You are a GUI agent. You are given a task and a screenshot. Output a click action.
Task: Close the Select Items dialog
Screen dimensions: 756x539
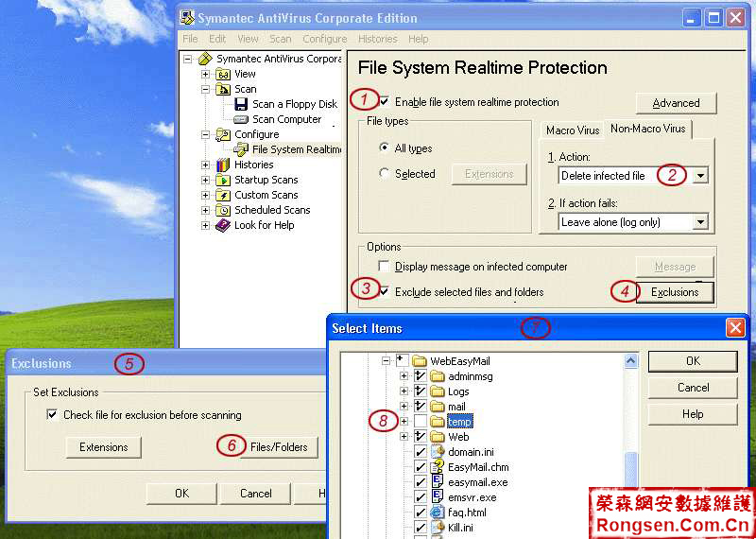click(x=735, y=328)
